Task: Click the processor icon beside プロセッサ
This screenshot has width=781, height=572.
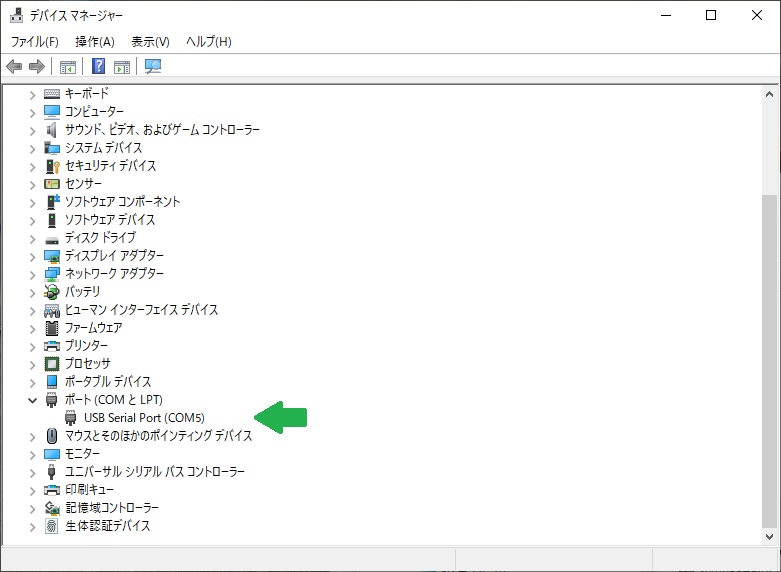Action: click(52, 364)
